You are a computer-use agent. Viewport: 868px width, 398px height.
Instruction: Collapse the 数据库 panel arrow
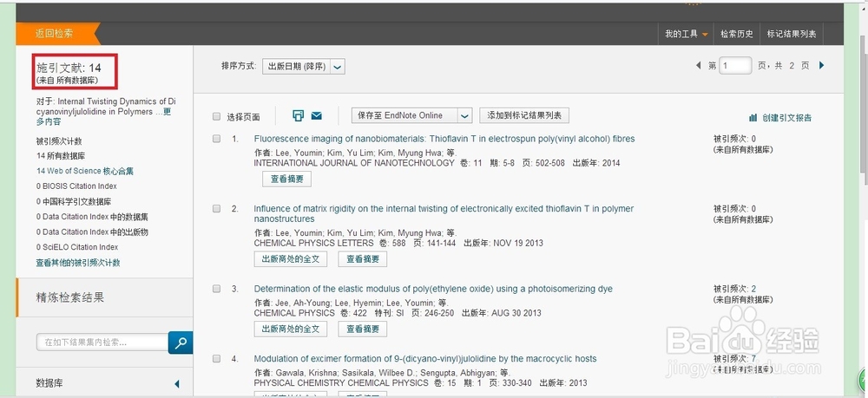[x=176, y=383]
